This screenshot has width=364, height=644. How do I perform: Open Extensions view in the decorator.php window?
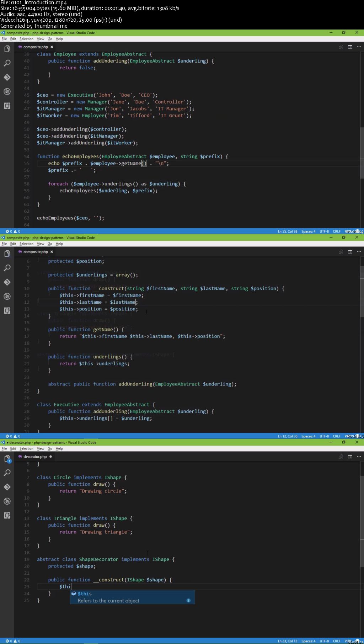coord(7,516)
